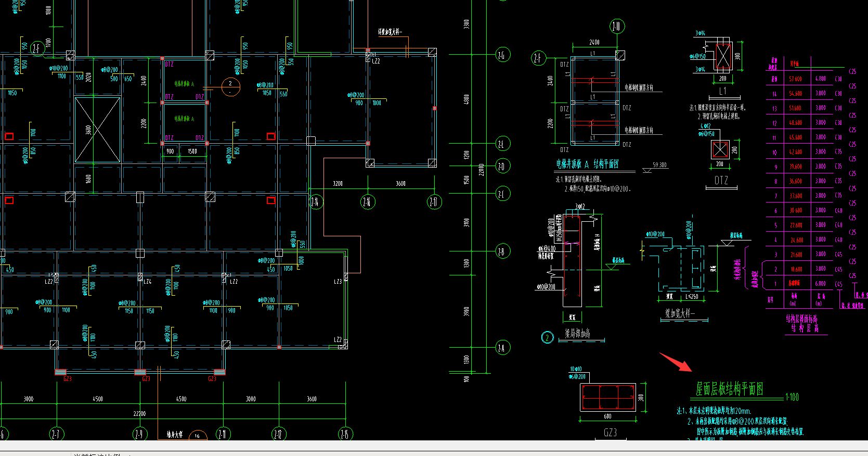
Task: Click grid bubble 2-14
Action: tap(316, 202)
